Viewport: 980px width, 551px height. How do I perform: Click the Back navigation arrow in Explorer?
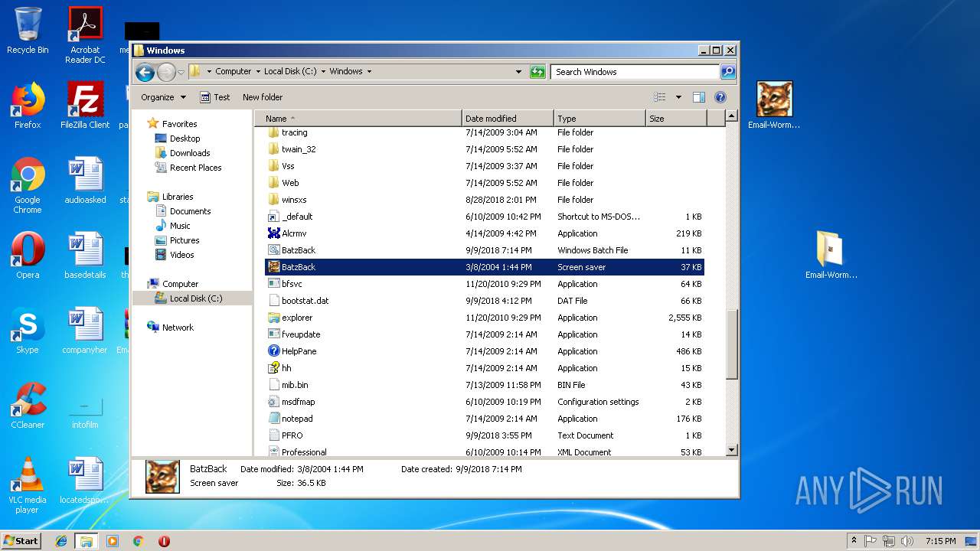tap(145, 72)
